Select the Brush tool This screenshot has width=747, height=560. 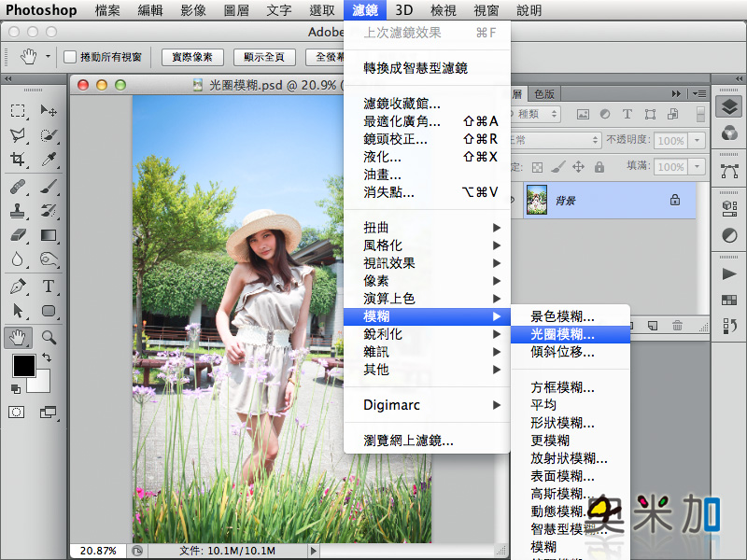(x=49, y=186)
